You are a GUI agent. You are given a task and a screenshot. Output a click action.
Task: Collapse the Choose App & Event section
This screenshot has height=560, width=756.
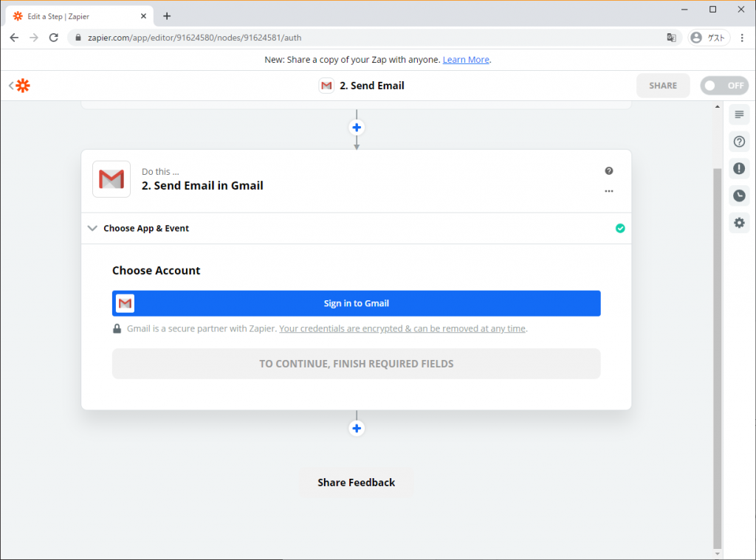click(92, 229)
